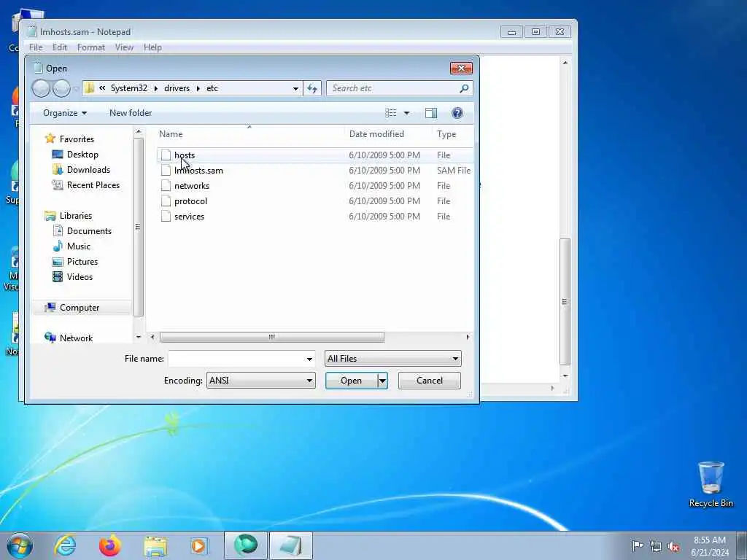Expand the File name combo box arrow

tap(309, 359)
